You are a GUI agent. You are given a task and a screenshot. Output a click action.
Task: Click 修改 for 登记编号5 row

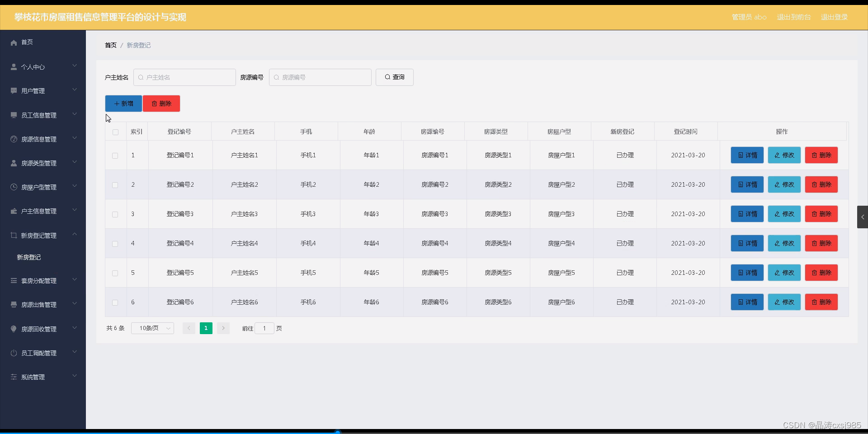784,273
